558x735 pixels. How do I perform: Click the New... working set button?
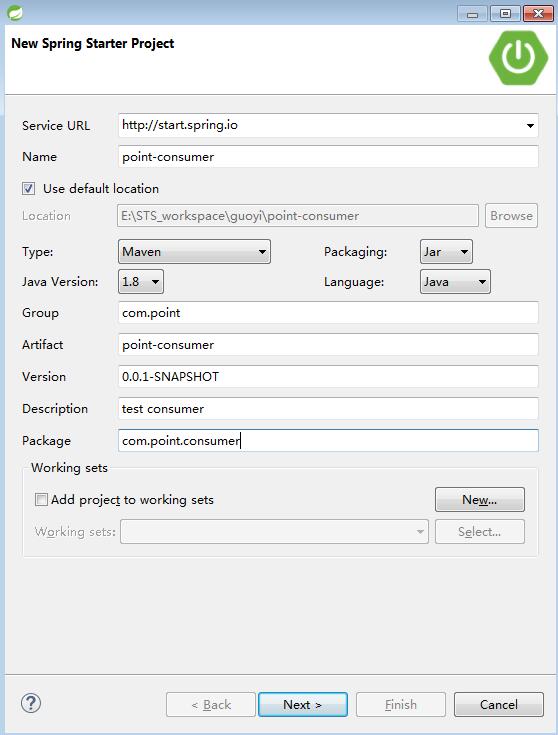480,500
